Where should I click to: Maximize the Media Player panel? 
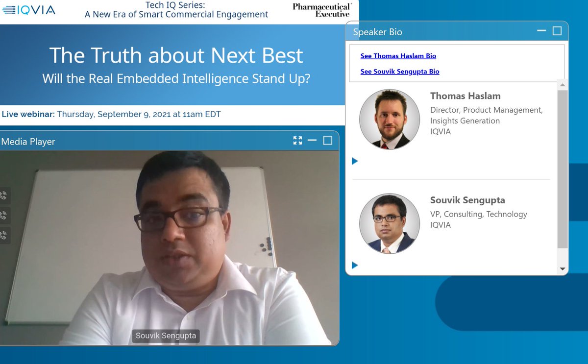point(328,141)
